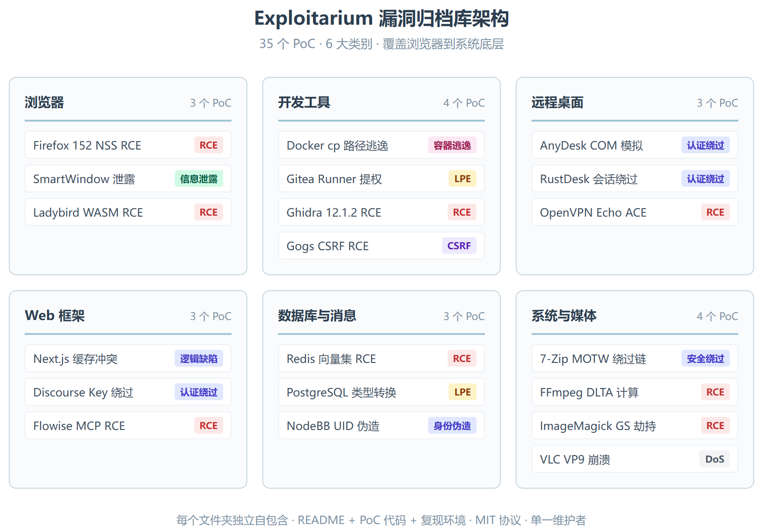Click the RCE tag on Flowise MCP

click(x=209, y=426)
